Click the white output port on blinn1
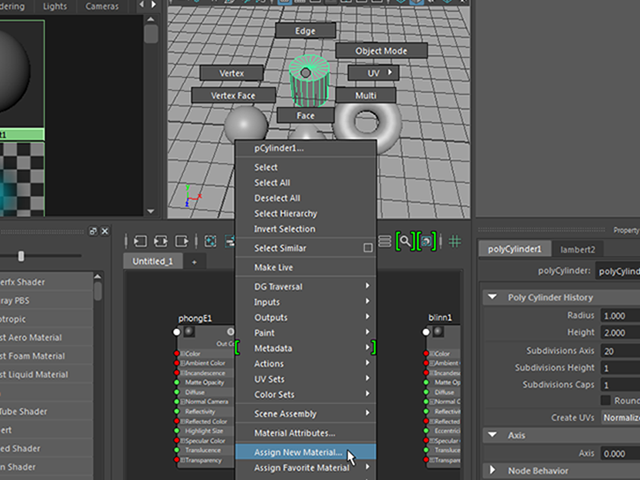The height and width of the screenshot is (480, 640). tap(426, 332)
